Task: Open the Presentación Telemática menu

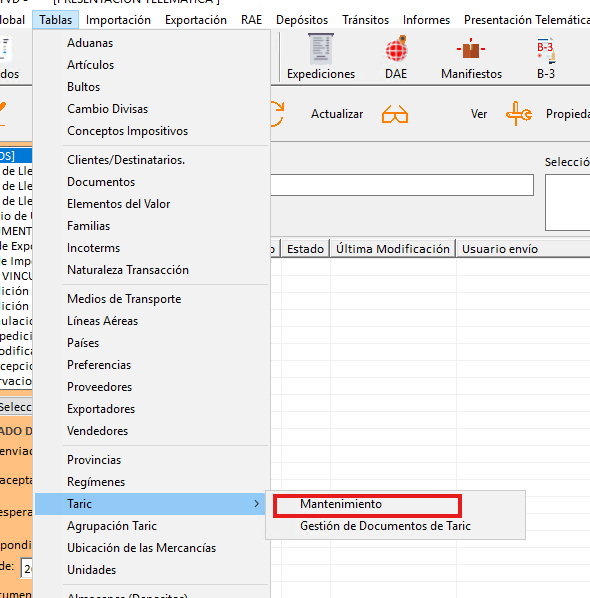Action: coord(527,20)
